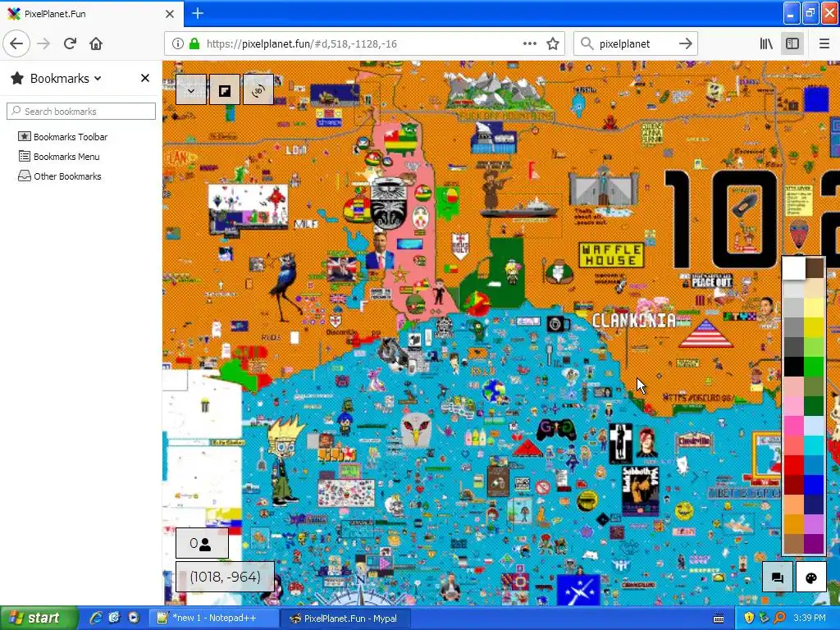This screenshot has height=630, width=840.
Task: Click the search box magnifier icon
Action: [x=587, y=44]
